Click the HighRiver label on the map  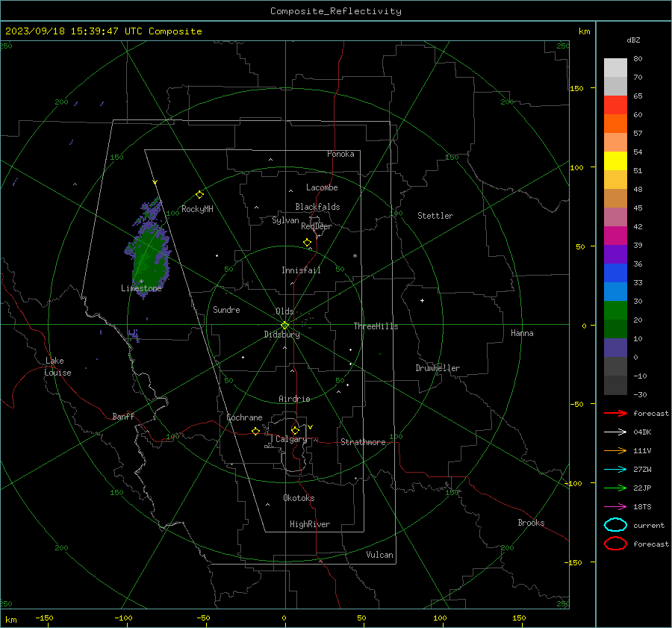(310, 524)
